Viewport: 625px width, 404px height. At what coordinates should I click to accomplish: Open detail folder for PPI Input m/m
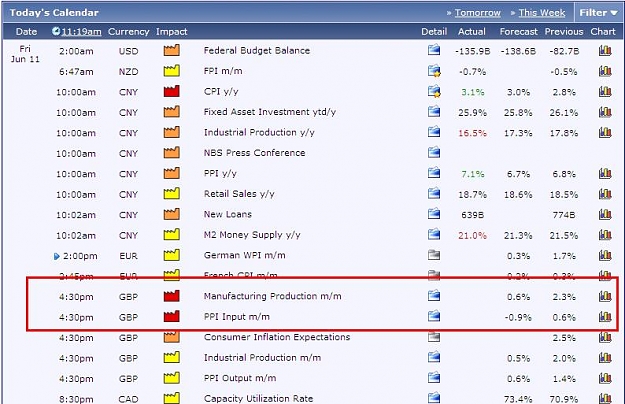click(x=434, y=317)
